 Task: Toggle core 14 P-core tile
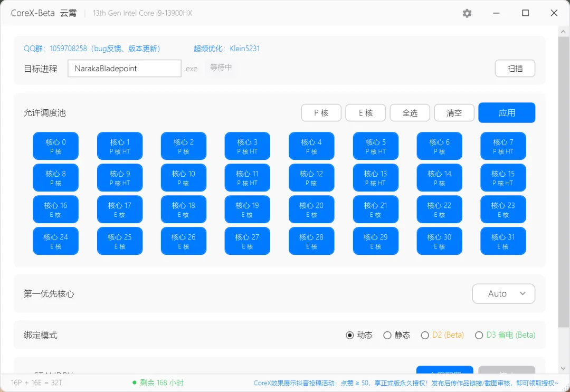440,178
